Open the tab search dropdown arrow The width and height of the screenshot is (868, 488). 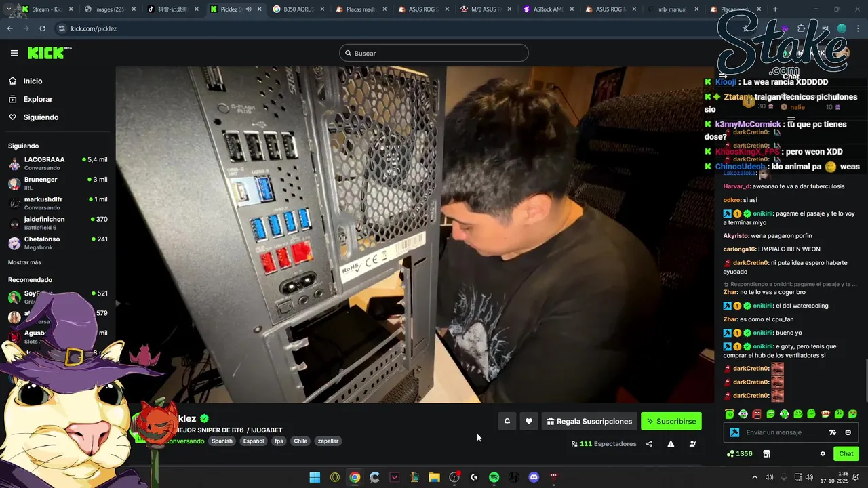pos(8,9)
